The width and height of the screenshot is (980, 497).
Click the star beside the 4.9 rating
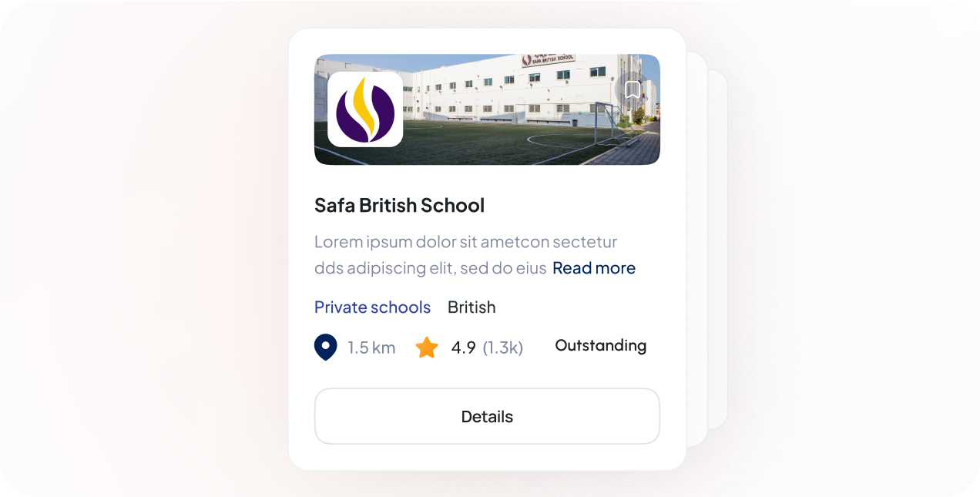427,347
